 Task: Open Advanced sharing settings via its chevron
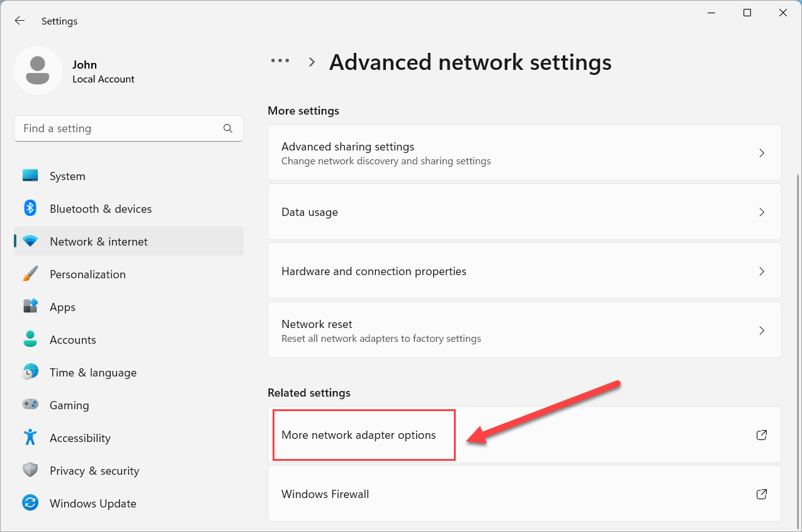pos(761,152)
